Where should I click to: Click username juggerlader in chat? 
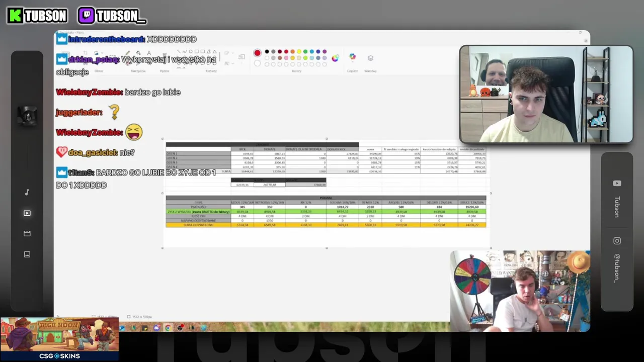(79, 112)
